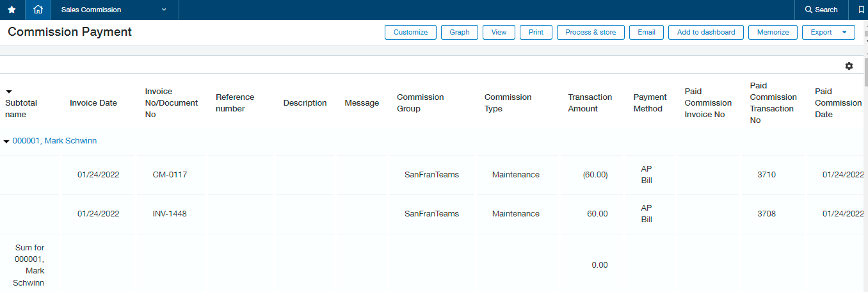Click the Reference number column header
Image resolution: width=868 pixels, height=292 pixels.
[x=235, y=103]
